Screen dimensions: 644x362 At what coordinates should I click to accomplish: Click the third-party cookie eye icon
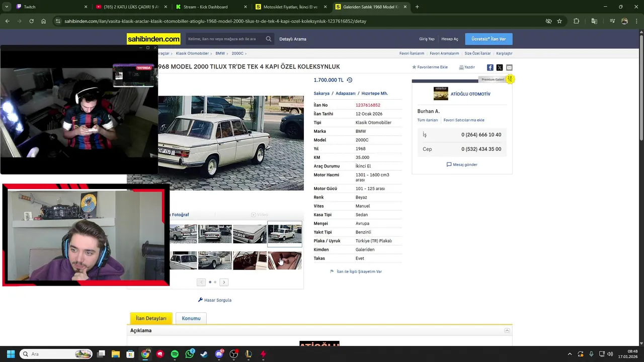549,21
